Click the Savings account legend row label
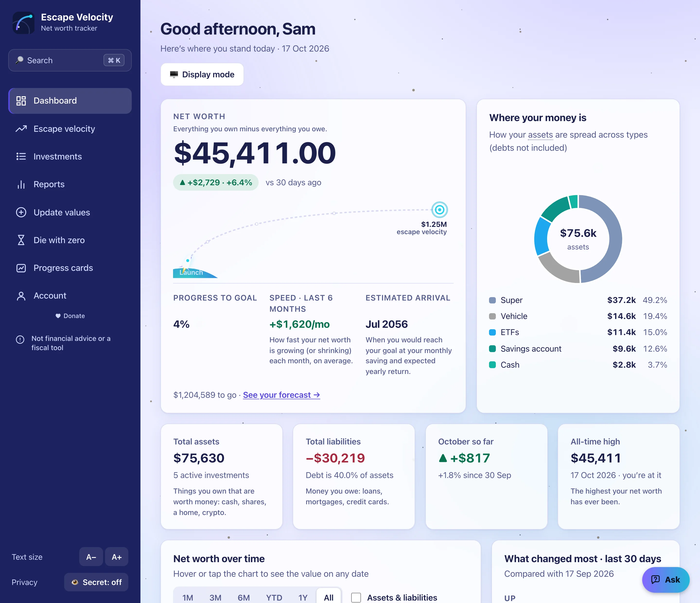 (531, 348)
